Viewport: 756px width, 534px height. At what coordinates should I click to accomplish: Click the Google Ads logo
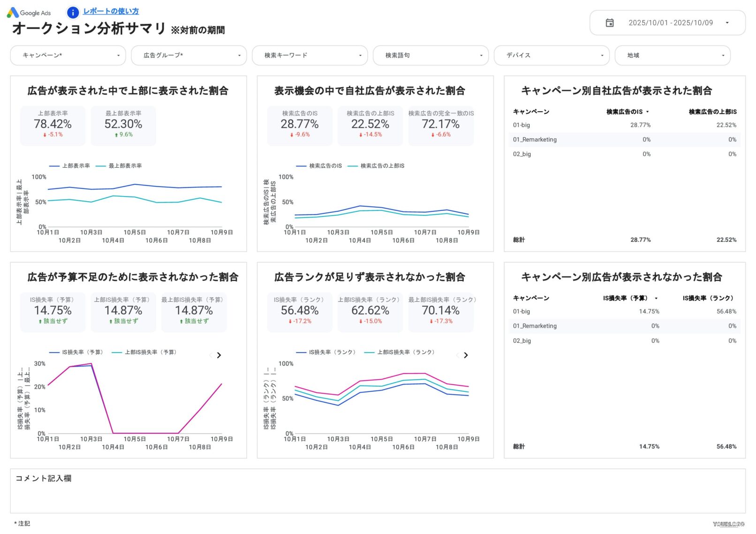click(29, 13)
